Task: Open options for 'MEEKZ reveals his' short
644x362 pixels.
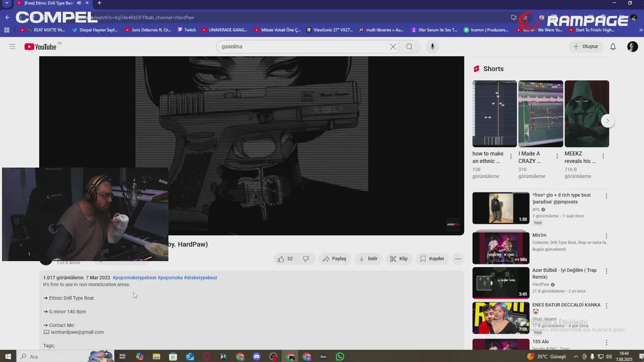Action: pos(603,156)
